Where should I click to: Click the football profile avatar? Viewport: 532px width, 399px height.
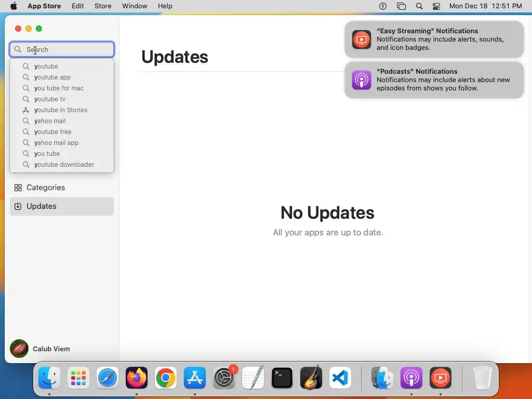(x=19, y=349)
